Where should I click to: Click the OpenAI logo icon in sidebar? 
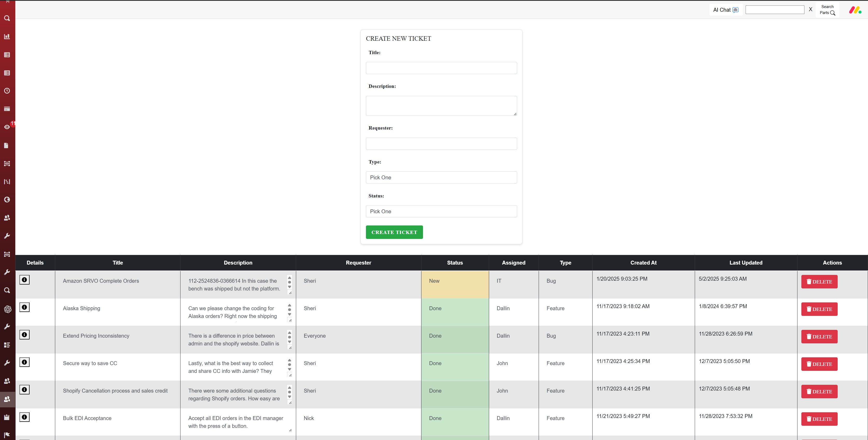(8, 309)
